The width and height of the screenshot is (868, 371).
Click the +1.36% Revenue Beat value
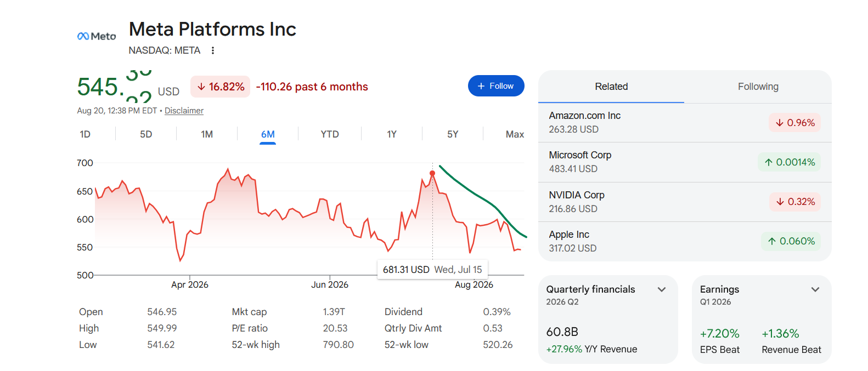click(x=780, y=334)
